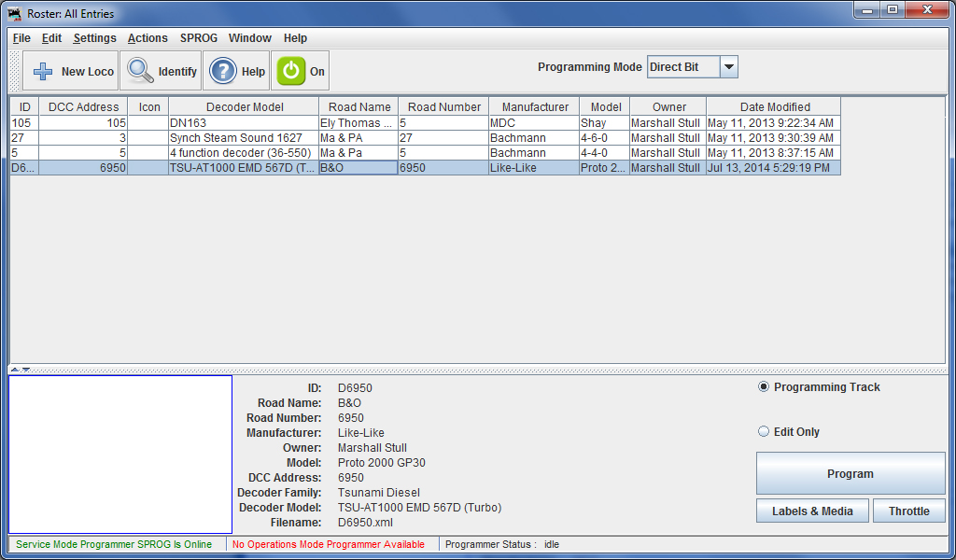Click the Icon column header
This screenshot has height=560, width=956.
(x=148, y=106)
